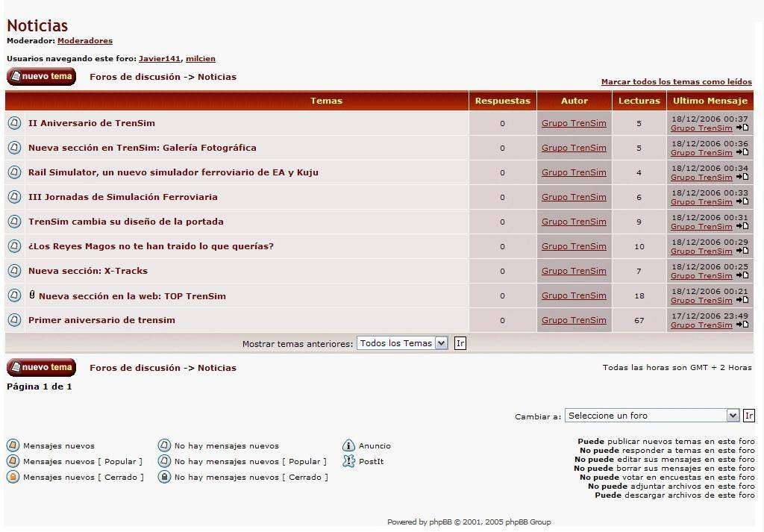This screenshot has height=532, width=764.
Task: Visit user profile 'Javier141'
Action: pos(159,59)
